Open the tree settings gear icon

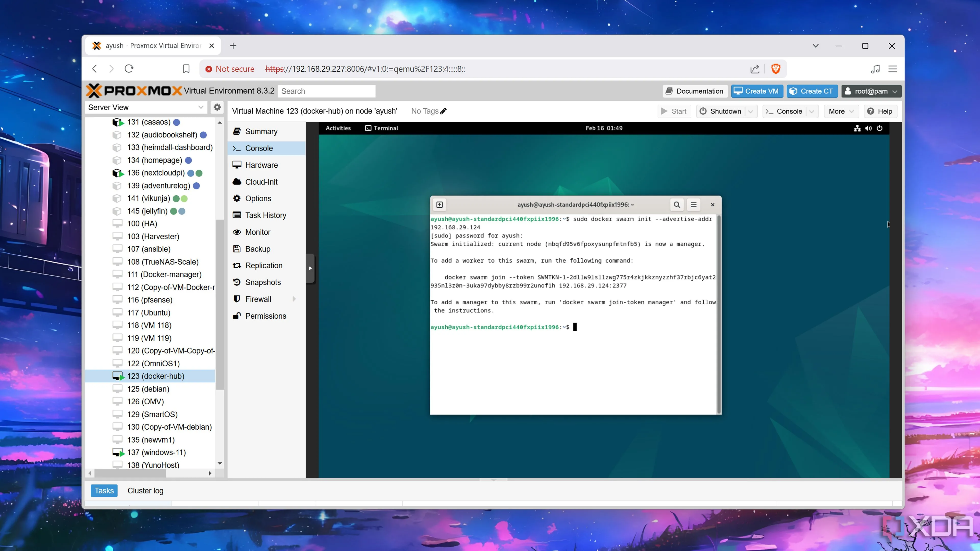pyautogui.click(x=217, y=107)
